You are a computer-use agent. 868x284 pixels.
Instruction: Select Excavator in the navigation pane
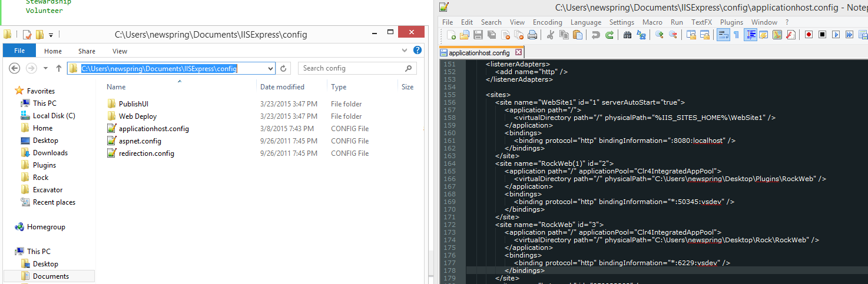point(48,190)
